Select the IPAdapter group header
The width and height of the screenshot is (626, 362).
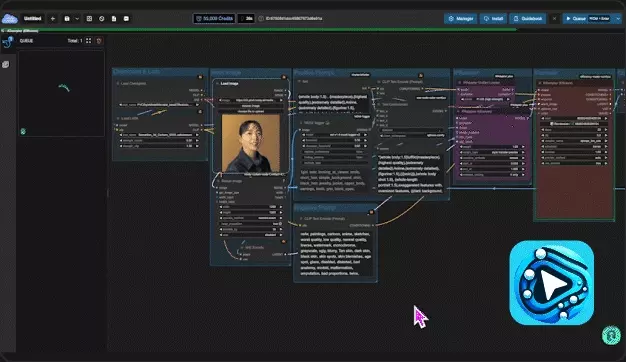click(x=493, y=73)
